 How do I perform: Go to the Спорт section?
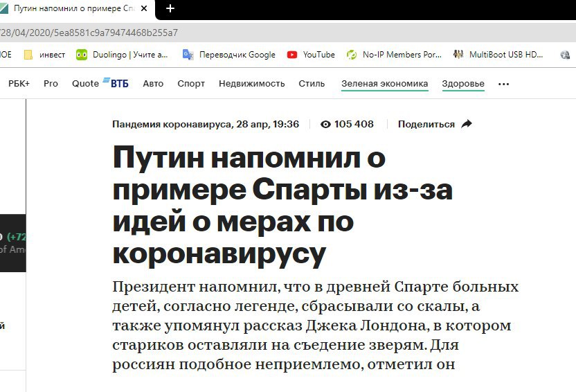tap(191, 84)
